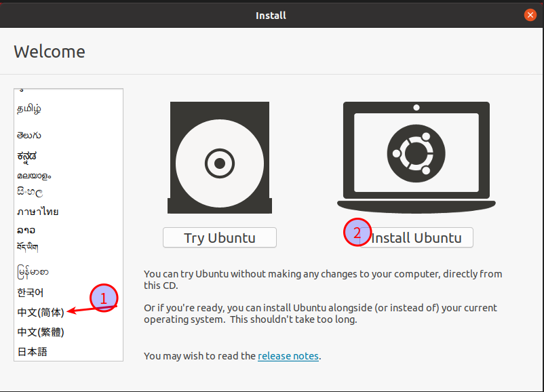The image size is (544, 392).
Task: Choose 한국어 from the language list
Action: [31, 293]
